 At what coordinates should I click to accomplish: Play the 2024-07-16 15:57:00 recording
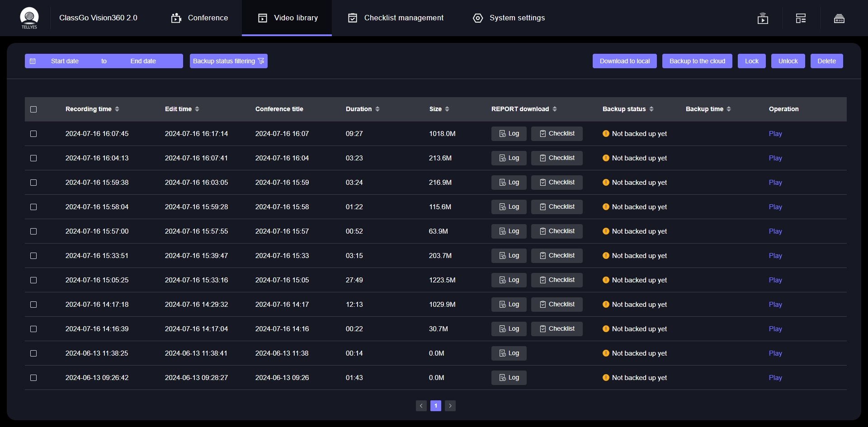pyautogui.click(x=775, y=231)
